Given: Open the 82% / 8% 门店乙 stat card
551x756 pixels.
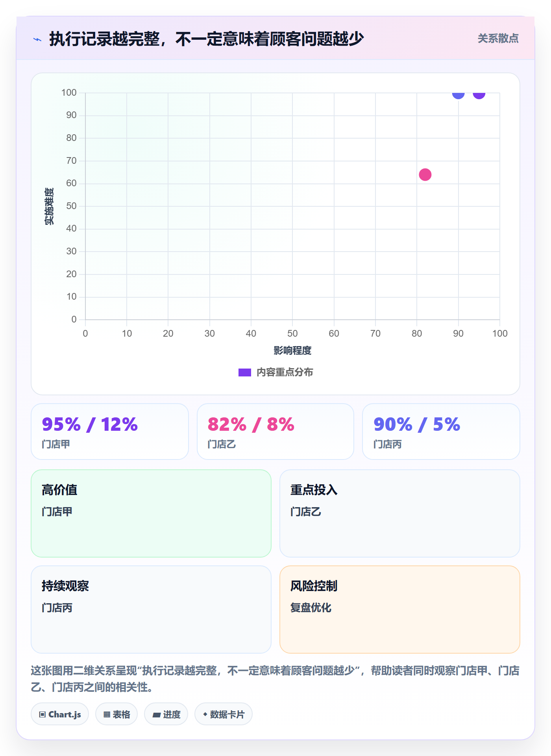Looking at the screenshot, I should (x=275, y=432).
